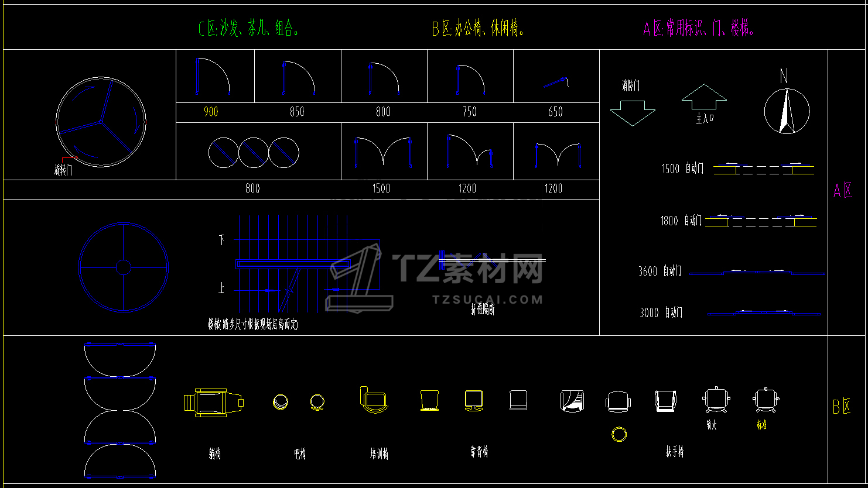Viewport: 868px width, 488px height.
Task: Click the 1500 dimension text under the double door
Action: [381, 188]
